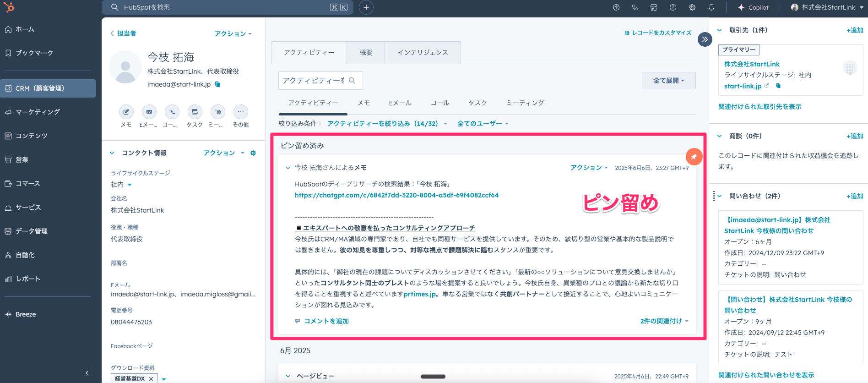Switch to the 概要 tab

click(x=366, y=53)
